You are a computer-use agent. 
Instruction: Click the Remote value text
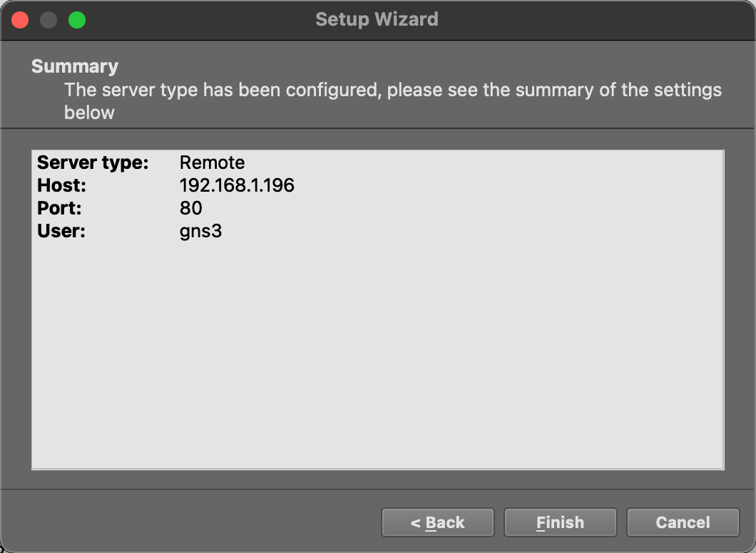tap(212, 162)
